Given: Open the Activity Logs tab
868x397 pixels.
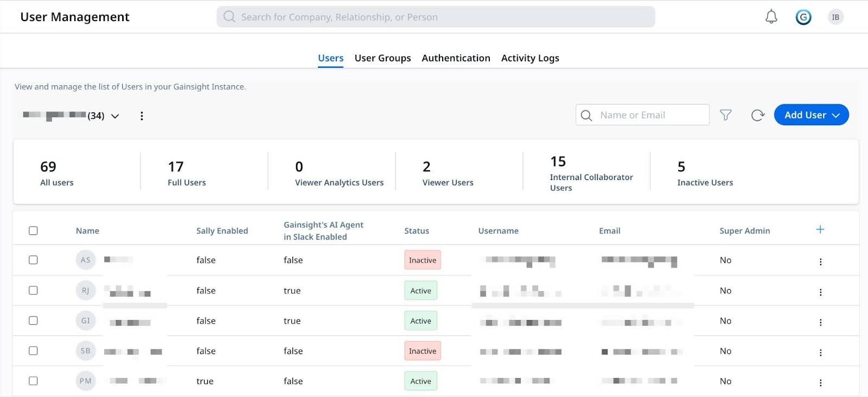Looking at the screenshot, I should pyautogui.click(x=530, y=58).
